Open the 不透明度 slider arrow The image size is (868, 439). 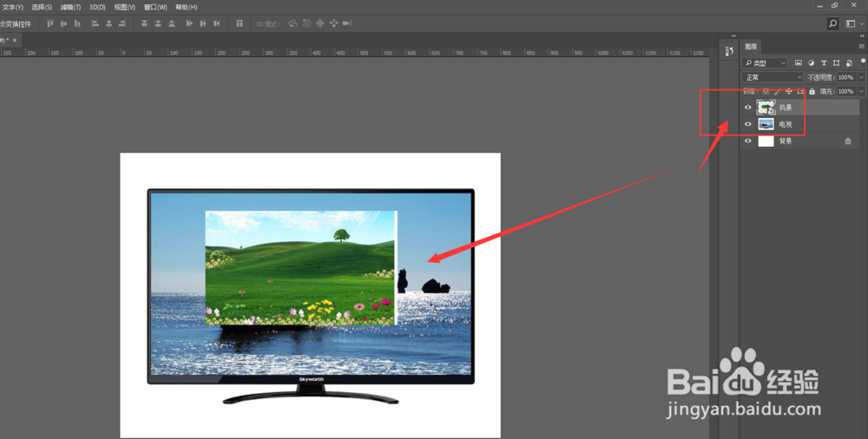pos(861,77)
